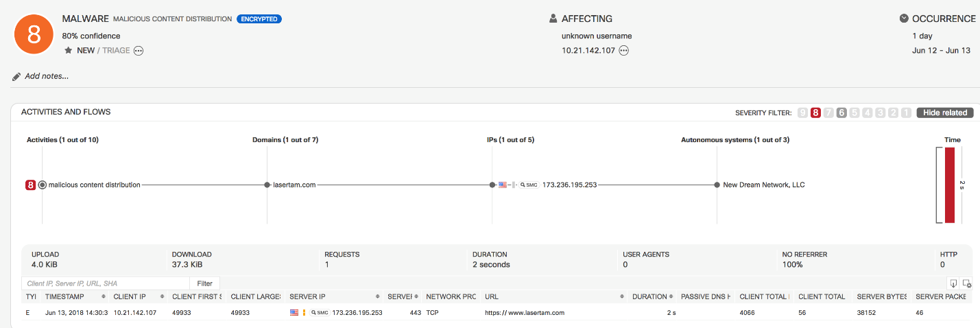
Task: Select the lasertam.com domain node
Action: [x=267, y=185]
